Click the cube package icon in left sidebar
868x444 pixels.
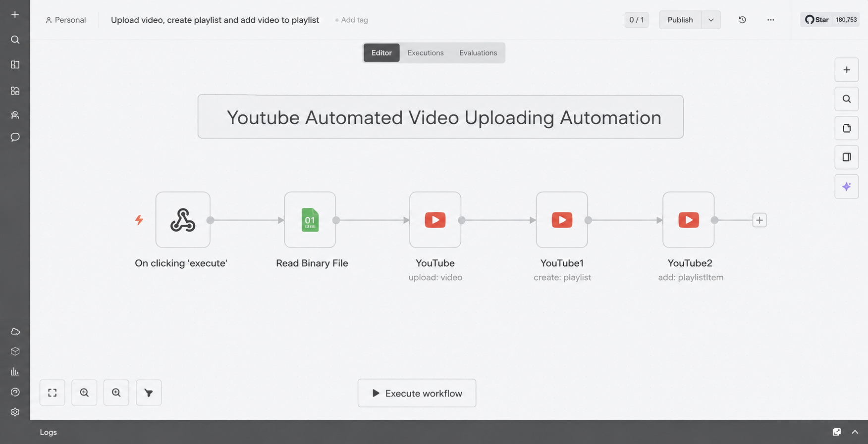tap(15, 351)
